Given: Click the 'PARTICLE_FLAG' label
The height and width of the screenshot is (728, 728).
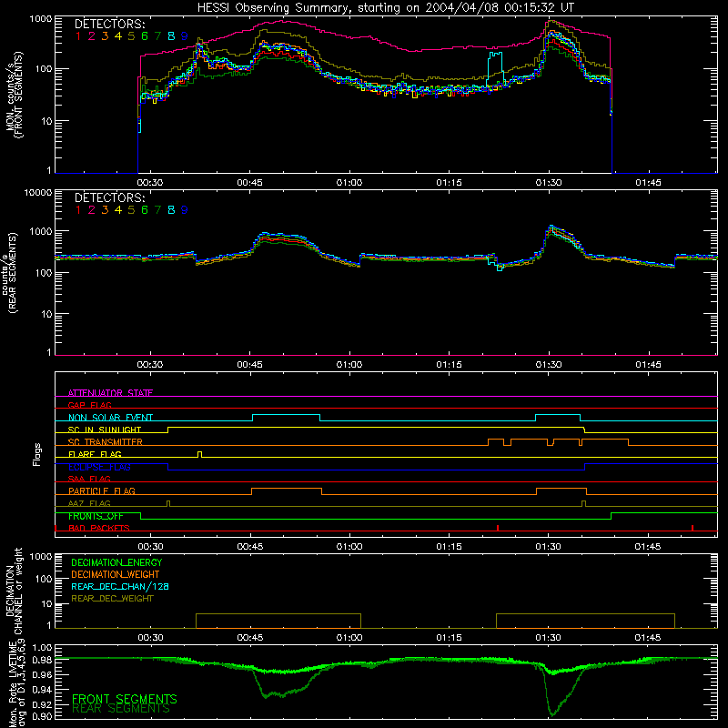Looking at the screenshot, I should tap(102, 491).
